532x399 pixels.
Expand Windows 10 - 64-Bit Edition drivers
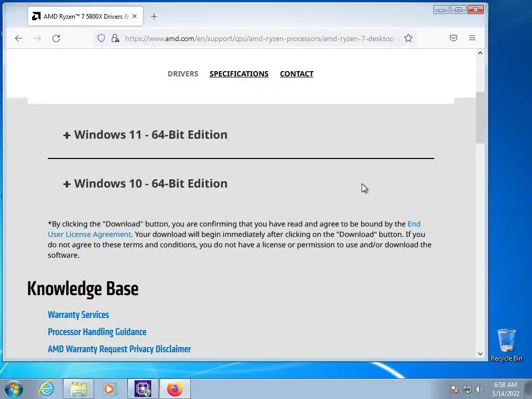pyautogui.click(x=145, y=183)
